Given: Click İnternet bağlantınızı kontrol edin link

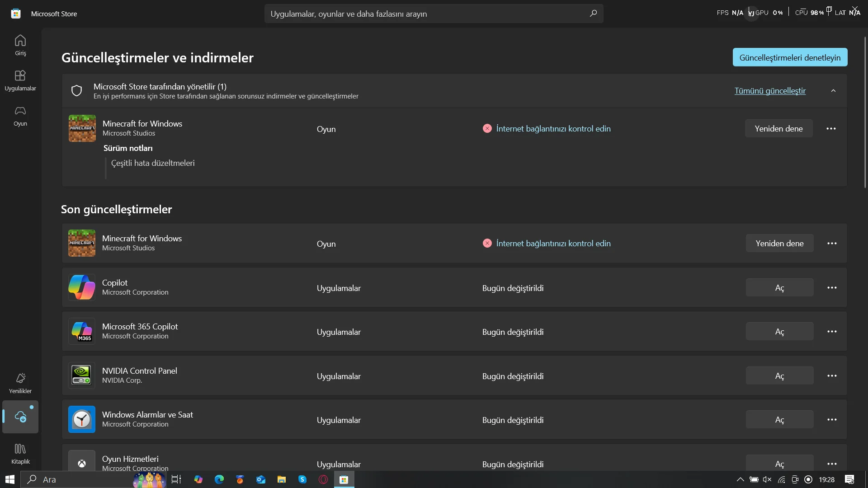Looking at the screenshot, I should [x=553, y=129].
